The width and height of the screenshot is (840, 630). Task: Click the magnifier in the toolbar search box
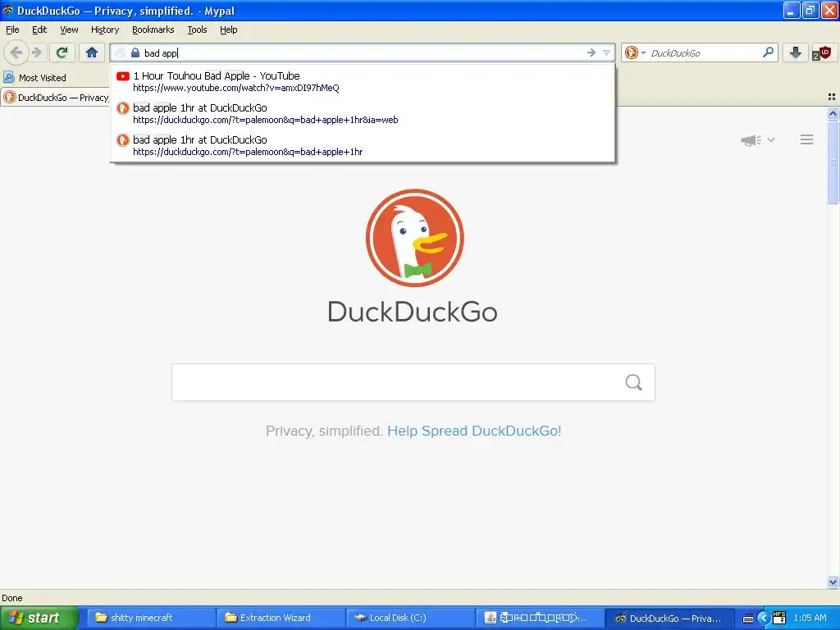(768, 52)
